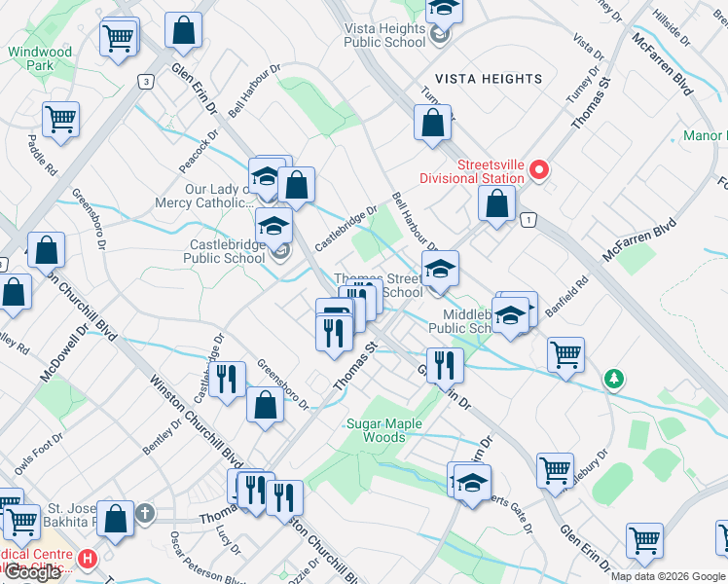The width and height of the screenshot is (728, 584).
Task: Open the school marker at Castlebridge Public School
Action: click(x=273, y=227)
